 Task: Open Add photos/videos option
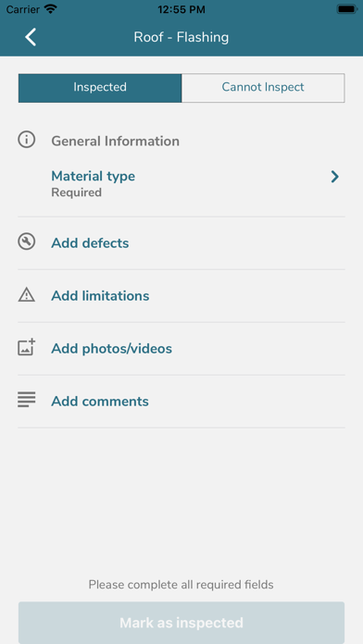[181, 349]
